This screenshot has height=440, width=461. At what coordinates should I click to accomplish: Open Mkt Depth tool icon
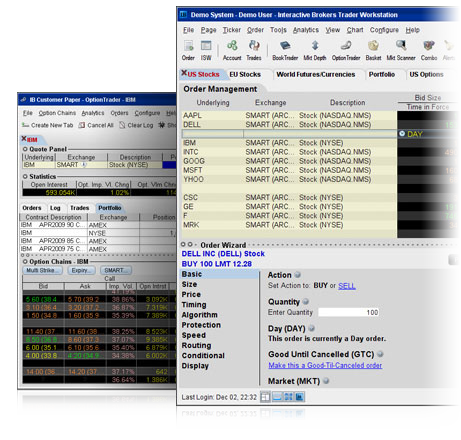(x=315, y=46)
